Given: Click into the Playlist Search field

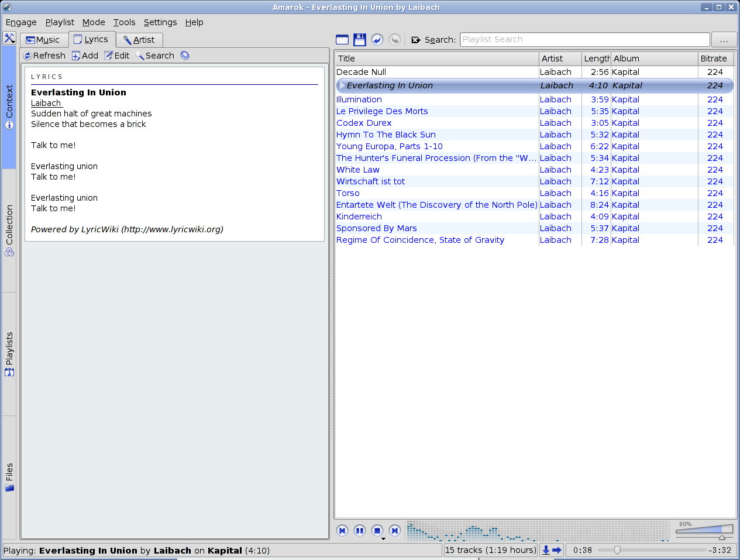Looking at the screenshot, I should [585, 39].
